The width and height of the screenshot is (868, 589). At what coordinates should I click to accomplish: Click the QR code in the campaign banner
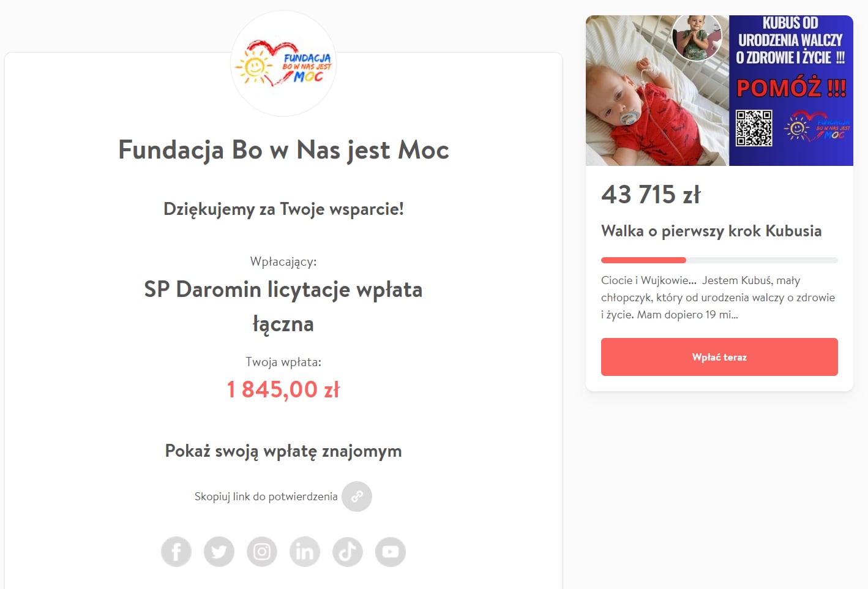(x=754, y=128)
